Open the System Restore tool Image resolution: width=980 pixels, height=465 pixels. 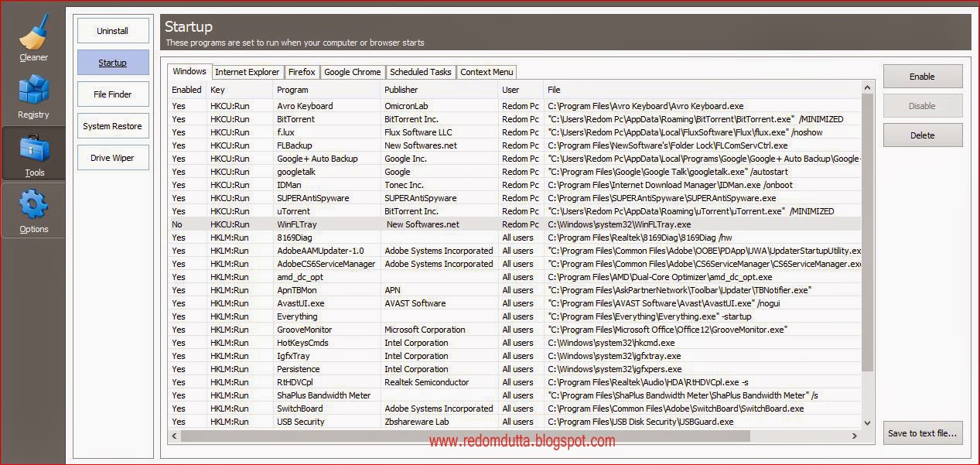113,126
